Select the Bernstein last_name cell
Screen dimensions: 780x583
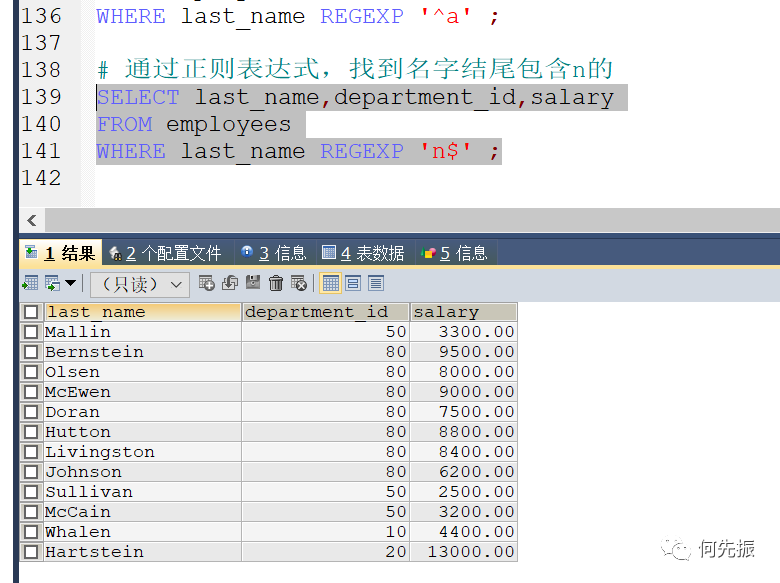142,352
